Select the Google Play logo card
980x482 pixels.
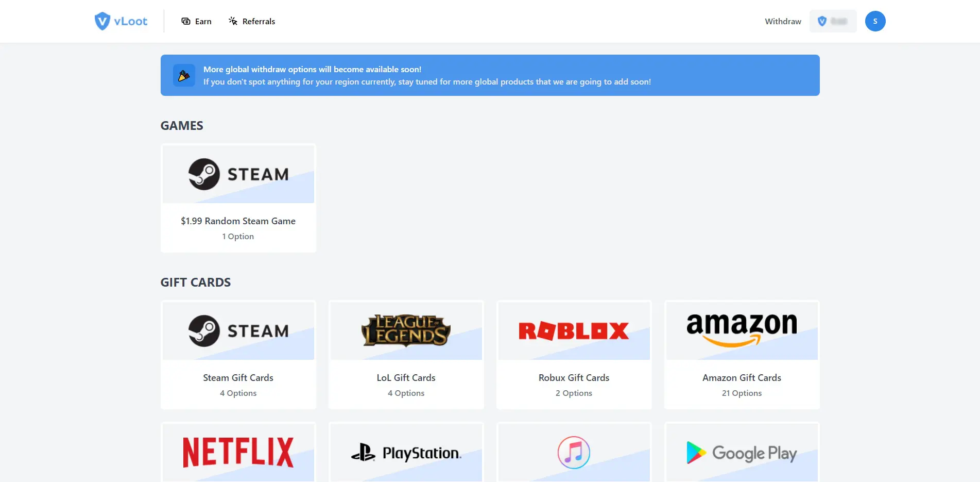click(742, 452)
